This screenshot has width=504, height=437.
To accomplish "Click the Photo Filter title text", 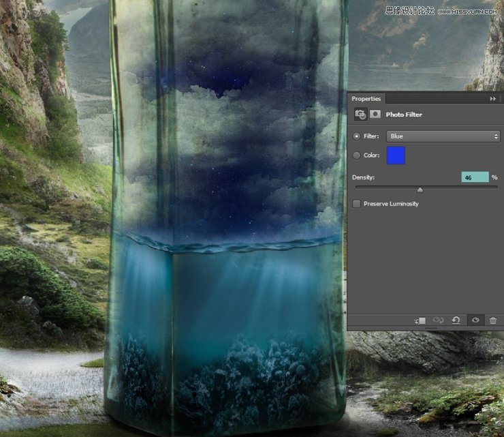I will click(x=404, y=115).
